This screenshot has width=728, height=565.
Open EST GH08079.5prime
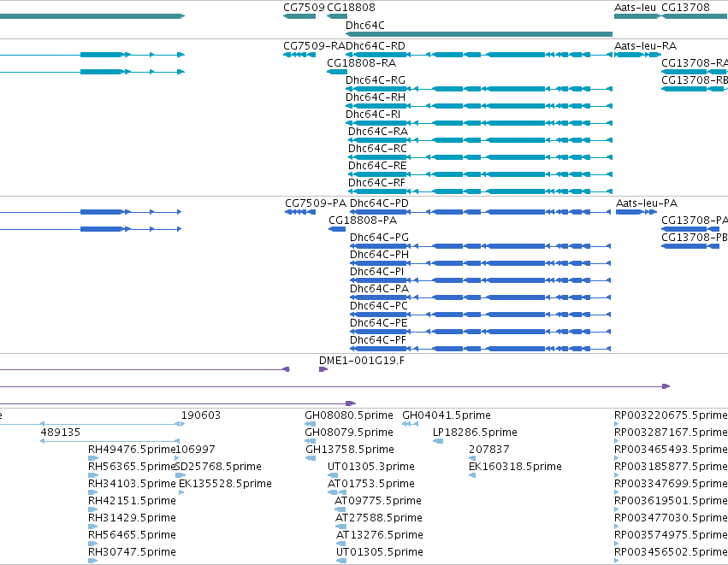pyautogui.click(x=349, y=433)
